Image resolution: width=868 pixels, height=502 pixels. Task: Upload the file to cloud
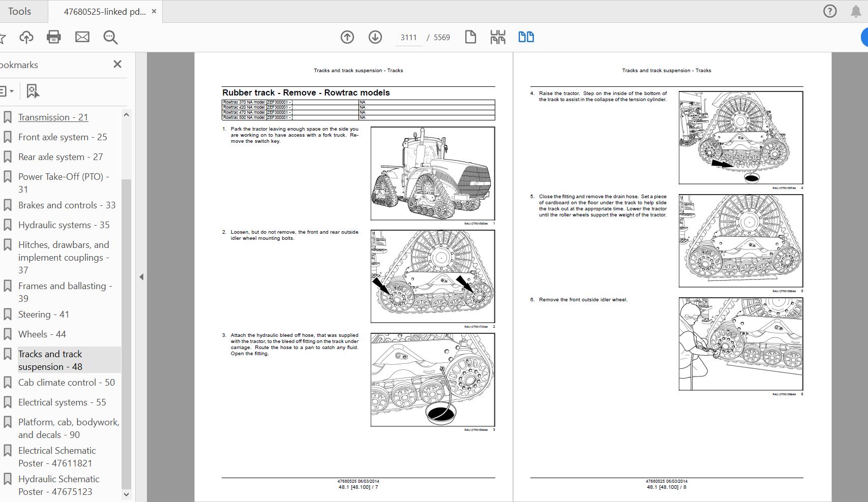(26, 37)
